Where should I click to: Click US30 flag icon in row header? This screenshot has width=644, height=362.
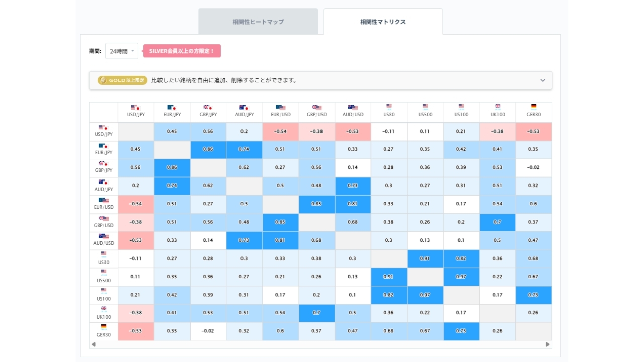coord(104,255)
